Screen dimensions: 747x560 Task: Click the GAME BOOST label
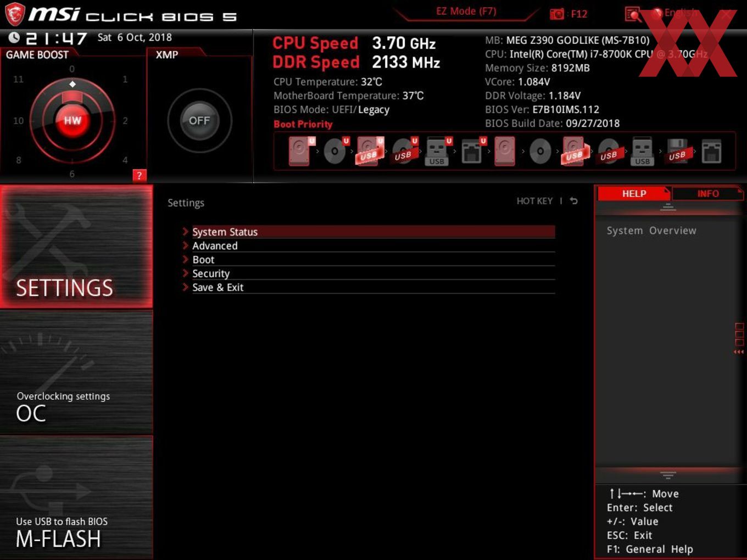click(37, 55)
